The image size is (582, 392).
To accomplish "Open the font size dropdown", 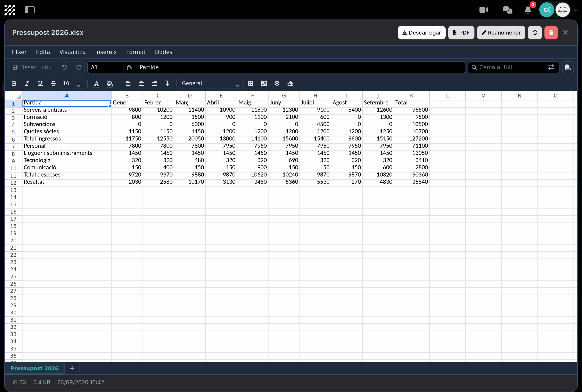I will (x=72, y=83).
